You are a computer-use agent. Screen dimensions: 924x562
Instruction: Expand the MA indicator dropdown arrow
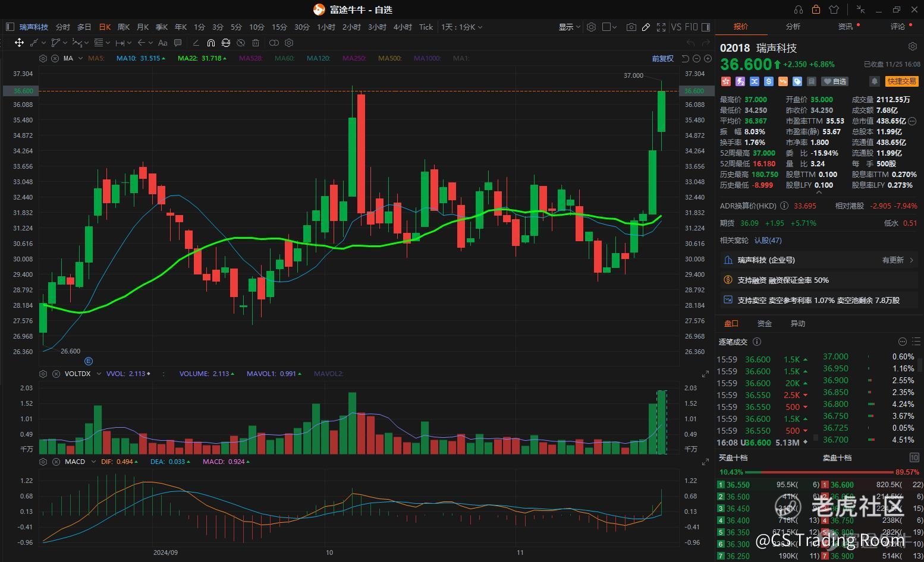click(80, 58)
